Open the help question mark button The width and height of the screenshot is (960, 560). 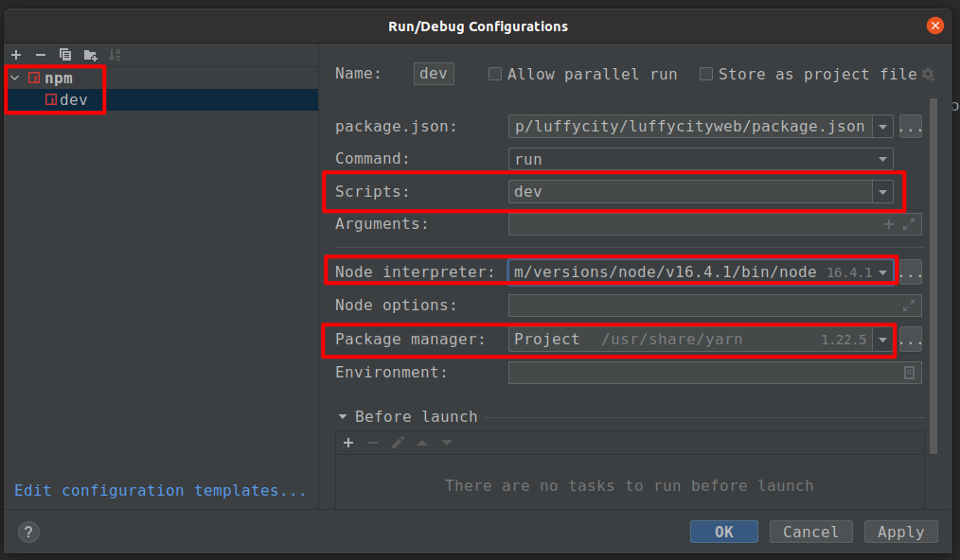point(28,532)
